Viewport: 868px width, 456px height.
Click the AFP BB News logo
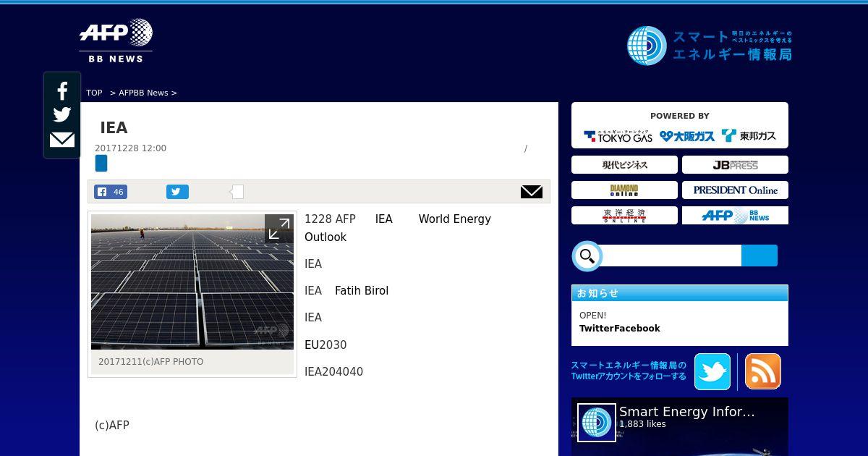coord(116,41)
